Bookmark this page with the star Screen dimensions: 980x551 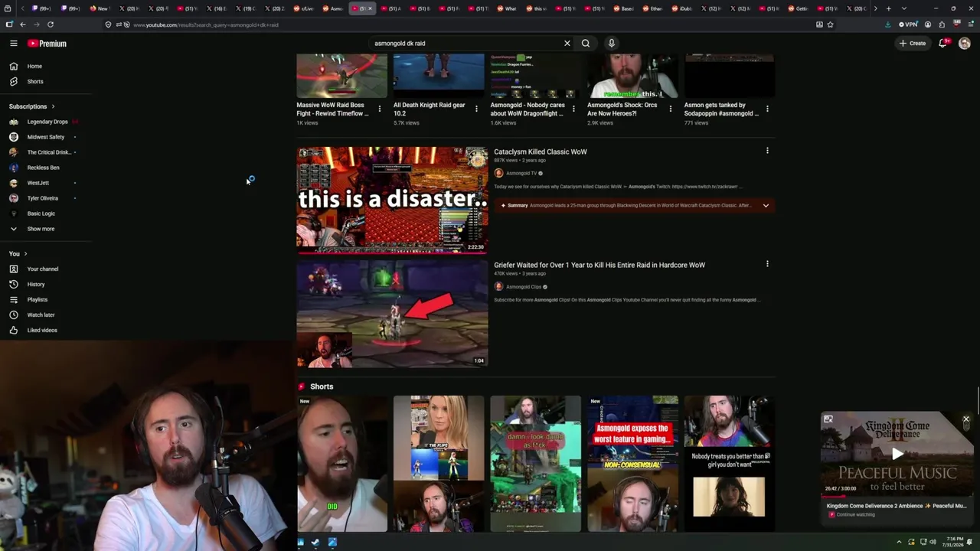click(x=830, y=24)
